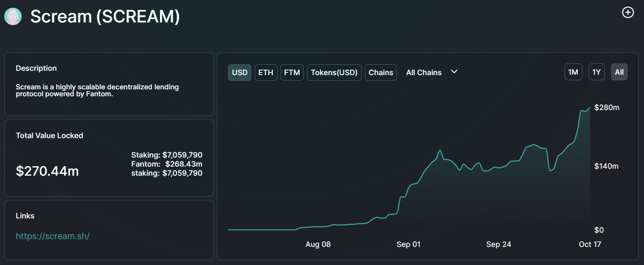The image size is (644, 265).
Task: Click the $280m y-axis label
Action: 607,107
